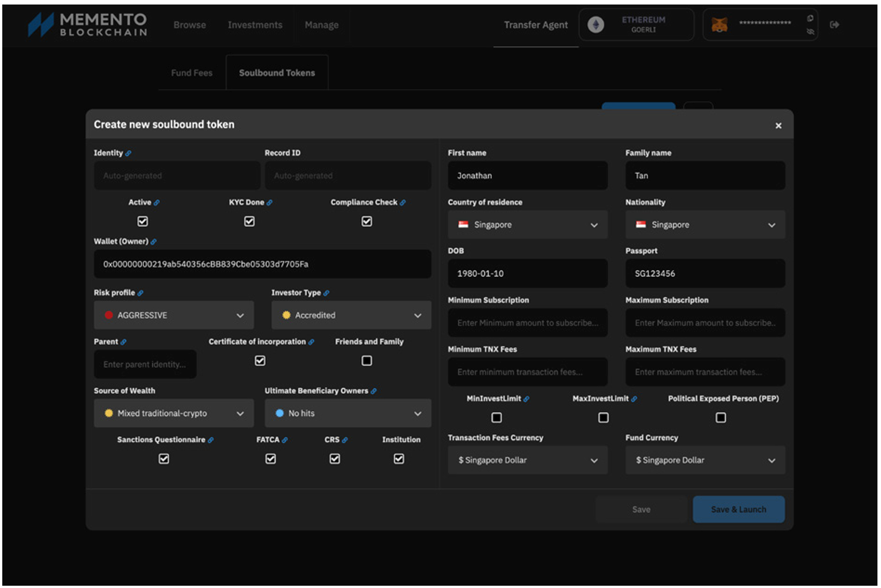Open the Risk profile AGGRESSIVE dropdown
This screenshot has height=588, width=881.
pyautogui.click(x=174, y=315)
